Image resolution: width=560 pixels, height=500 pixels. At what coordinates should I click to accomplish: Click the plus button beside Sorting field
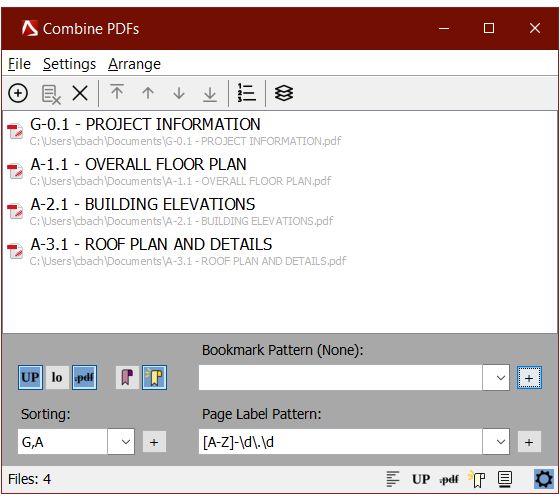[x=154, y=442]
